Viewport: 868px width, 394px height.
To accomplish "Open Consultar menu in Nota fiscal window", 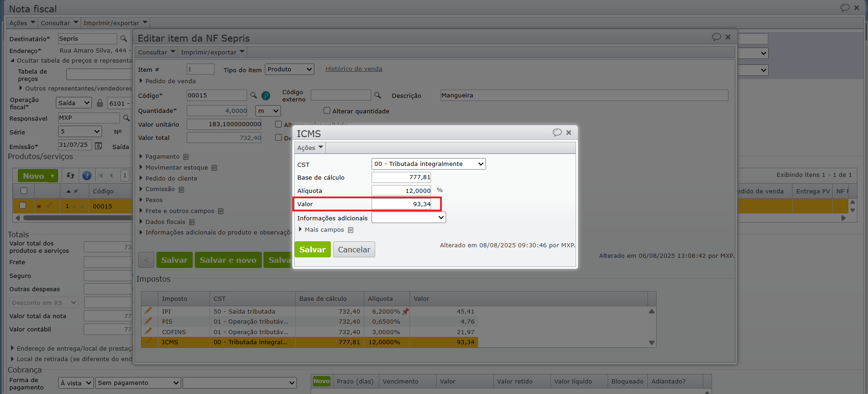I will tap(59, 23).
